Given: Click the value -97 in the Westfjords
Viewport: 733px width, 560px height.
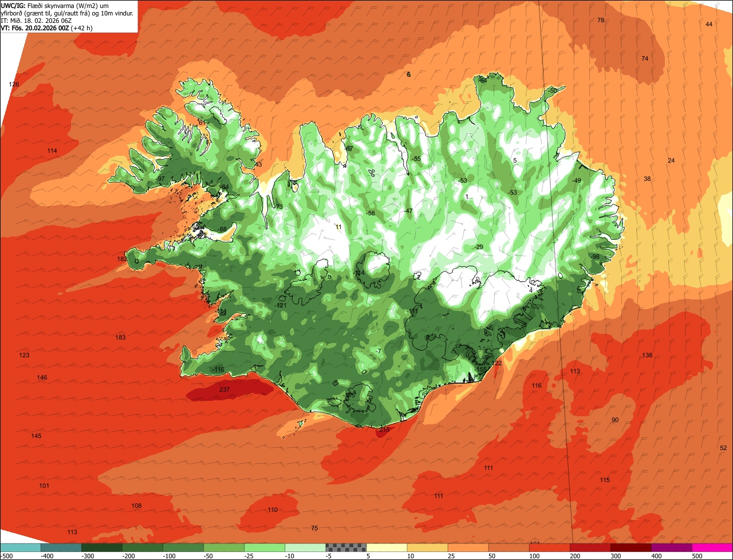Looking at the screenshot, I should click(160, 179).
